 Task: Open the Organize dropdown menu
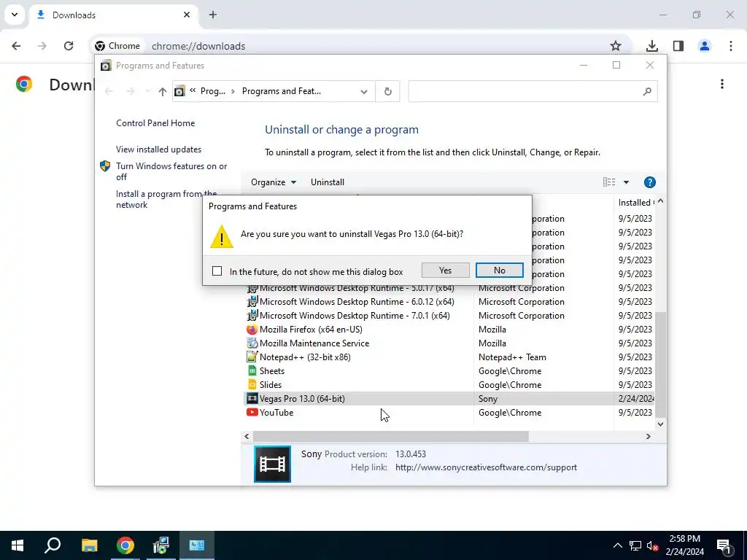tap(274, 182)
